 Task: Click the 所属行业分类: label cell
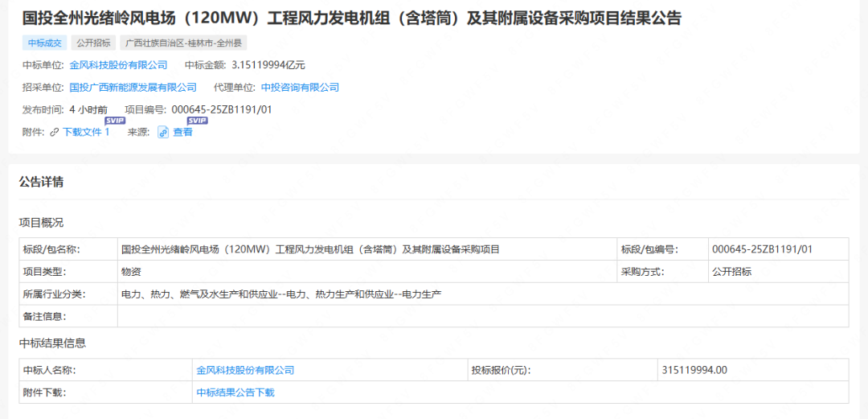(x=68, y=294)
